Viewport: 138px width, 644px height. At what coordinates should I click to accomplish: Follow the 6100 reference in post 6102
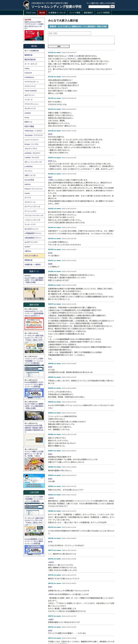click(x=50, y=253)
